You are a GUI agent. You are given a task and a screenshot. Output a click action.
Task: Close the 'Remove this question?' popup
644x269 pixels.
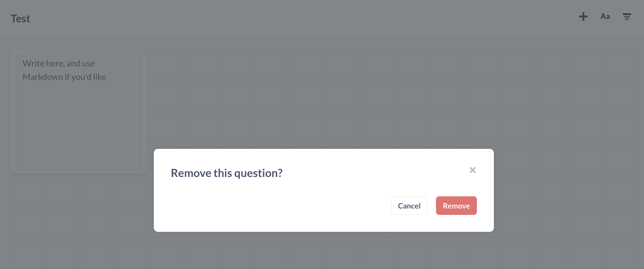tap(473, 170)
